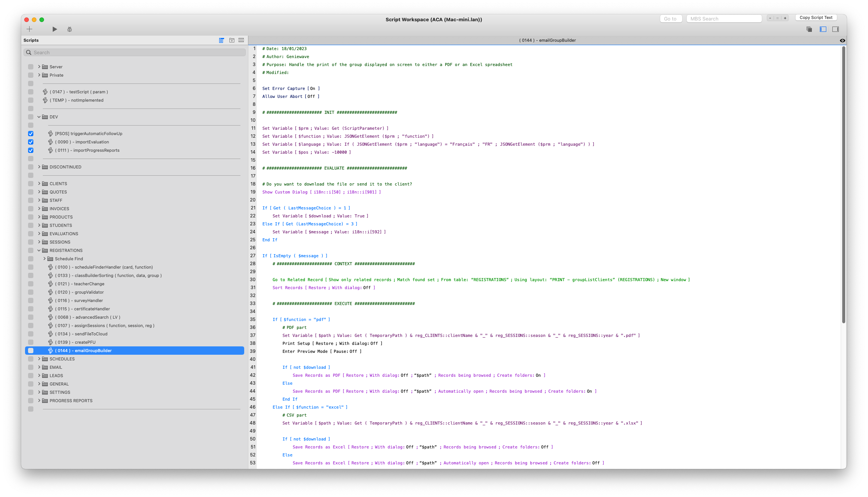Click the separator lines icon in Scripts header
This screenshot has height=497, width=868.
coord(241,40)
